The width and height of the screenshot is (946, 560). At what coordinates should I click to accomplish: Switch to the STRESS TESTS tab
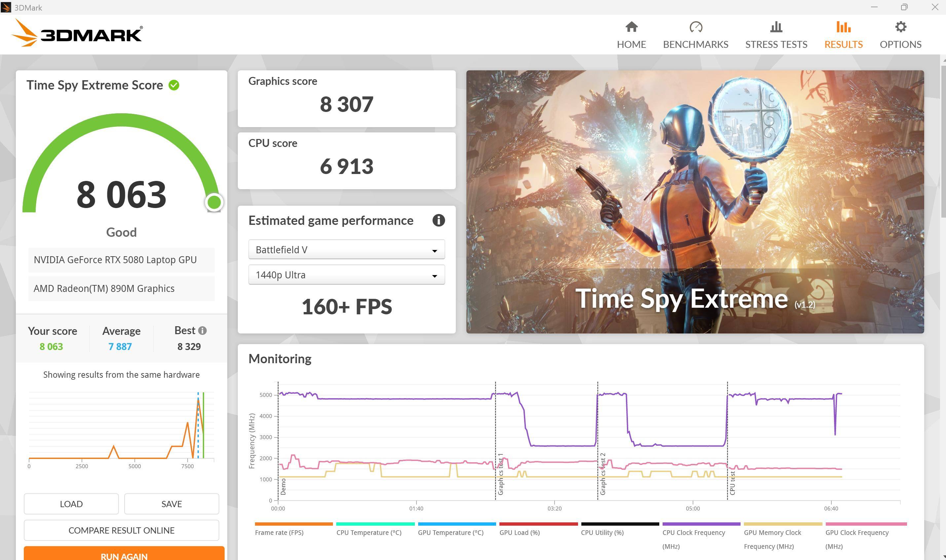point(776,45)
